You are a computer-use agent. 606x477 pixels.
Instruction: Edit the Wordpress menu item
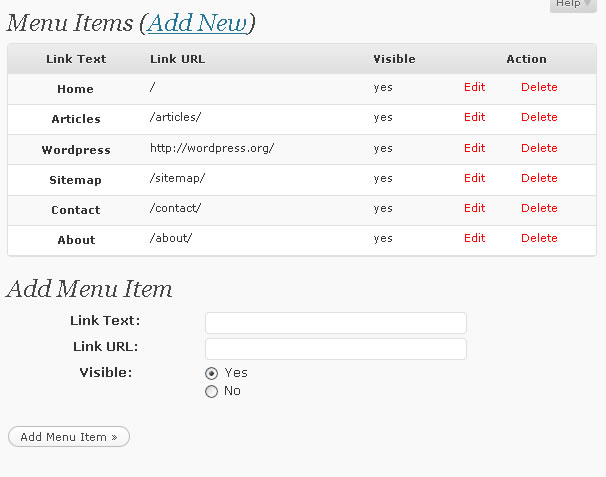474,148
